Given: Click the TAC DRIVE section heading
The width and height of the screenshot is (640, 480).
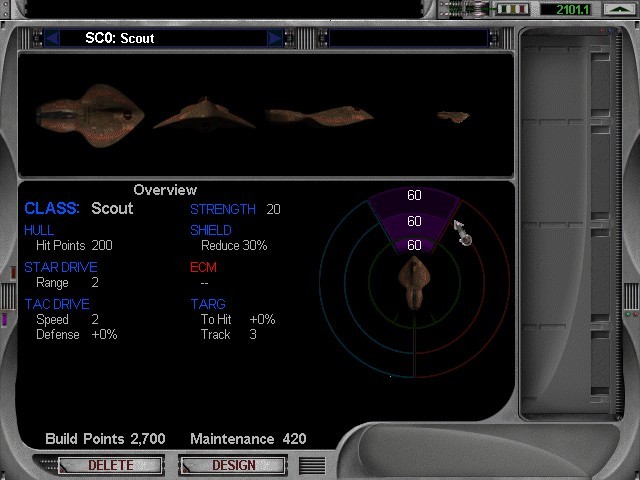Looking at the screenshot, I should click(x=57, y=304).
